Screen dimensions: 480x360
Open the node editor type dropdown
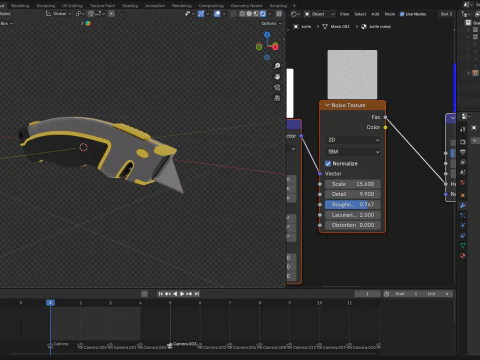[x=295, y=14]
